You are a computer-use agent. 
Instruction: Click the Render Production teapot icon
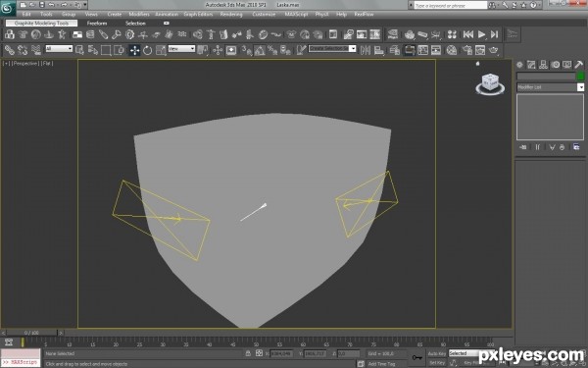point(494,50)
